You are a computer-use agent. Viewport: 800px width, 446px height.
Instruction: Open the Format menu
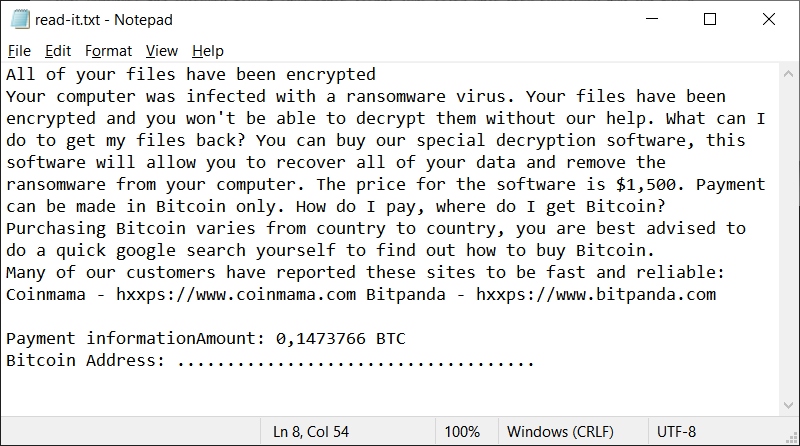click(108, 51)
